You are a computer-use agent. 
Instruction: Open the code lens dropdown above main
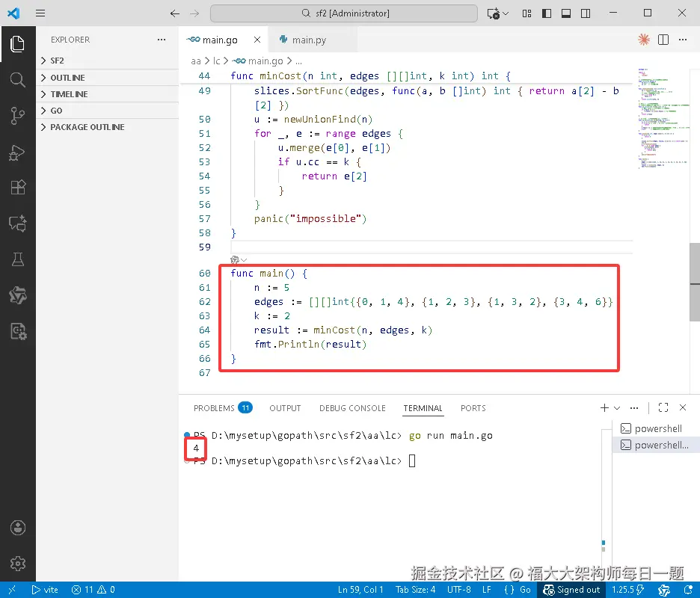[244, 259]
